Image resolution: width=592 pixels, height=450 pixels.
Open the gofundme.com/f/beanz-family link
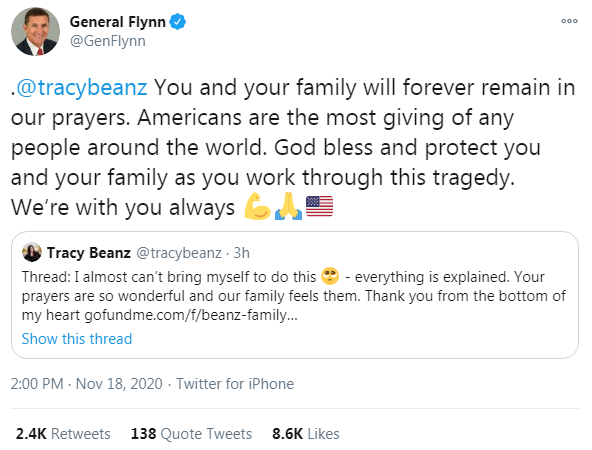(191, 315)
